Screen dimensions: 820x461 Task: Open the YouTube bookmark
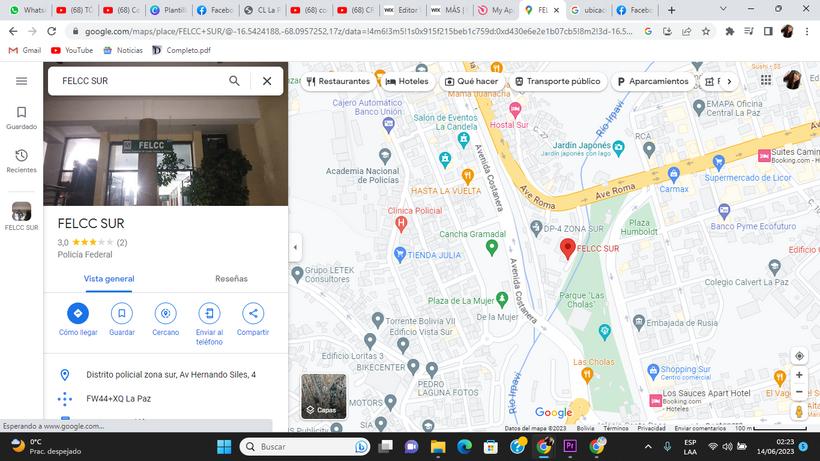(x=72, y=50)
